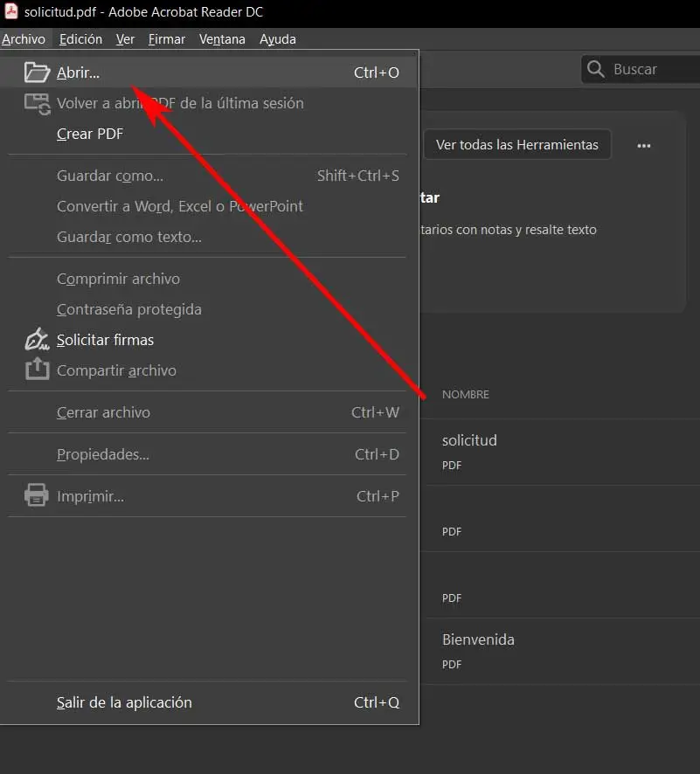The width and height of the screenshot is (700, 774).
Task: Open the Ventana menu
Action: pyautogui.click(x=222, y=39)
